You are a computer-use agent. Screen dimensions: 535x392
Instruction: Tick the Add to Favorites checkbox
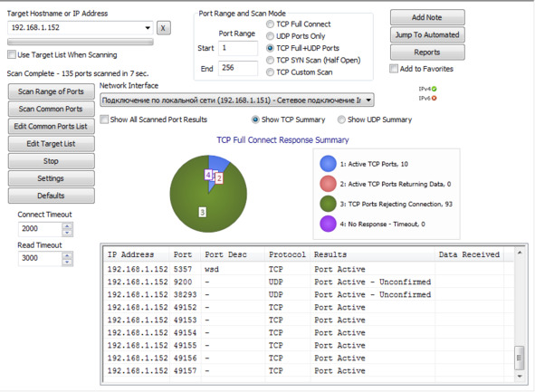(x=394, y=69)
